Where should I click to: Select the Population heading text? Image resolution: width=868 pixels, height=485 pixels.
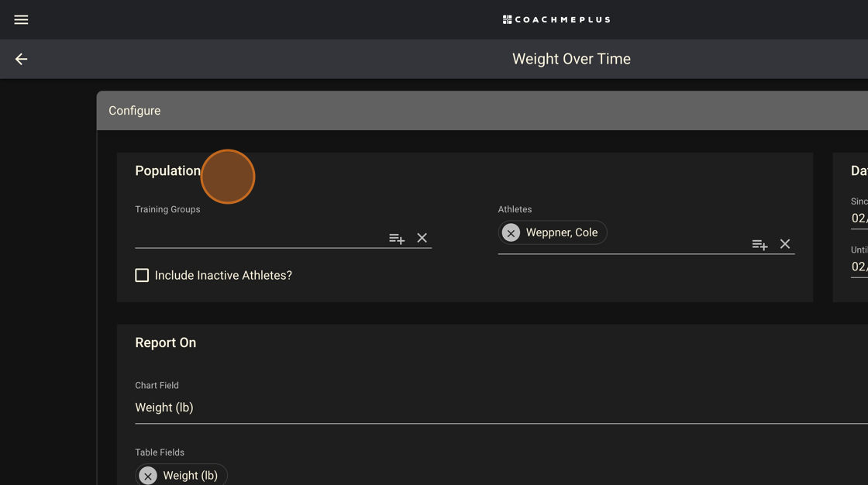pos(167,171)
